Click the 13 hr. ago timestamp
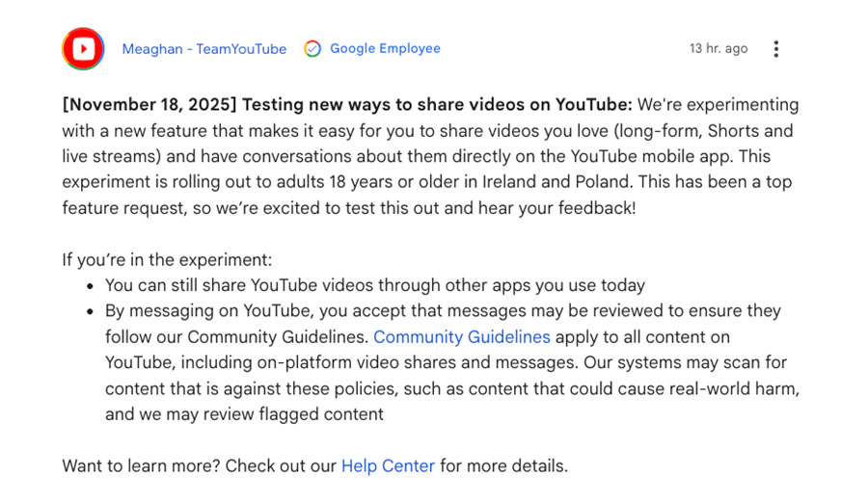 pos(718,49)
